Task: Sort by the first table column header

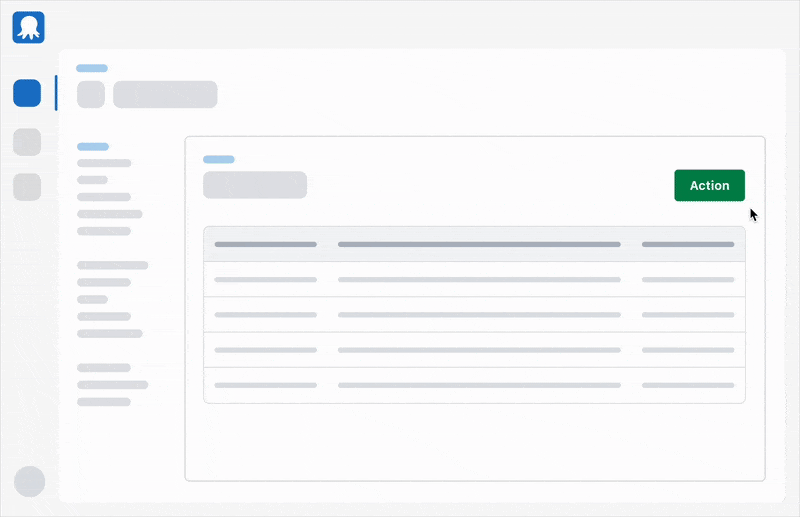Action: 265,244
